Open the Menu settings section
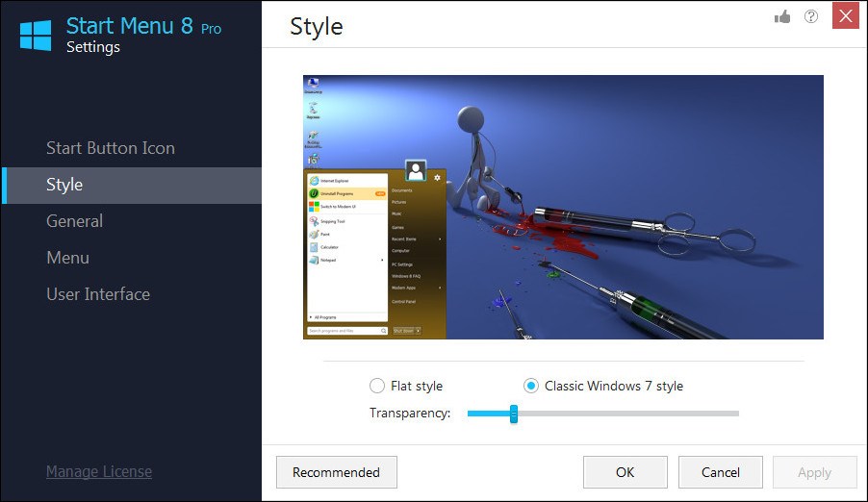The height and width of the screenshot is (502, 868). tap(67, 258)
